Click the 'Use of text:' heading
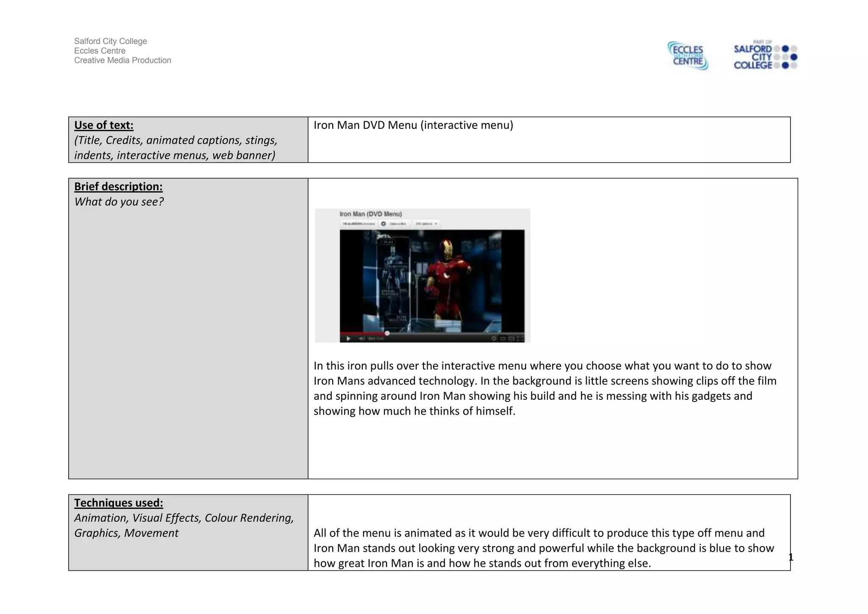The width and height of the screenshot is (868, 614). (x=104, y=125)
